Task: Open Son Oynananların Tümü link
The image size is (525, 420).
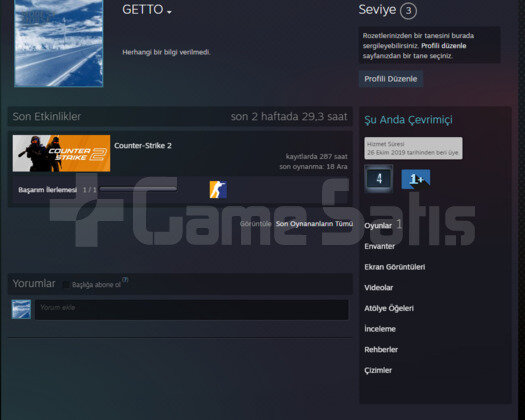Action: [314, 224]
